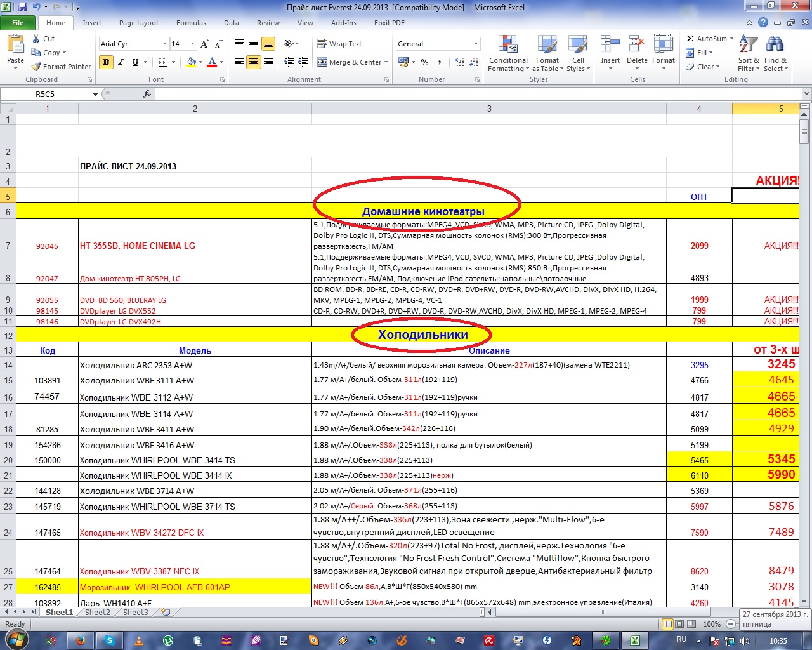Align text to the top of cell
Image resolution: width=812 pixels, height=650 pixels.
239,44
